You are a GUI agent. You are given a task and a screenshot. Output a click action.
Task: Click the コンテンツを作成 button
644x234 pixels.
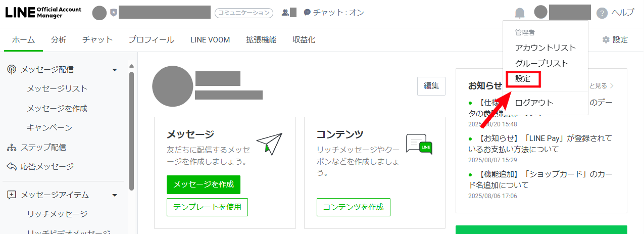(354, 207)
